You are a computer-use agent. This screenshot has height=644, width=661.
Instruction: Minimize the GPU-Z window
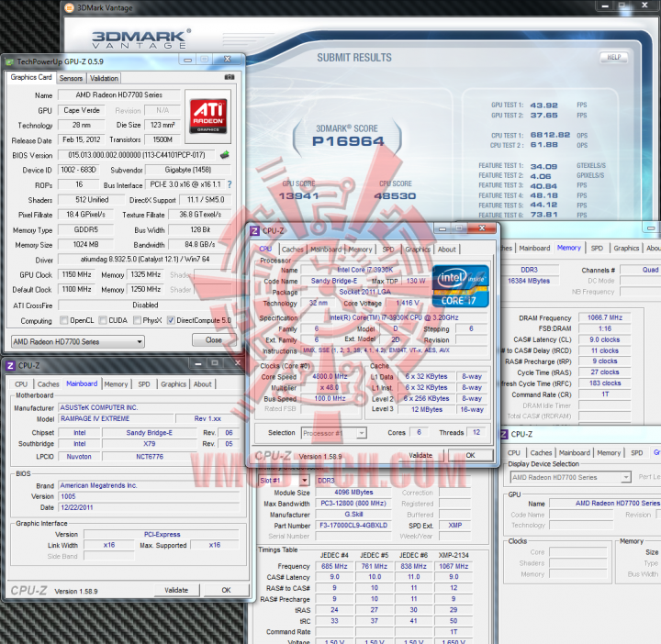click(x=187, y=60)
